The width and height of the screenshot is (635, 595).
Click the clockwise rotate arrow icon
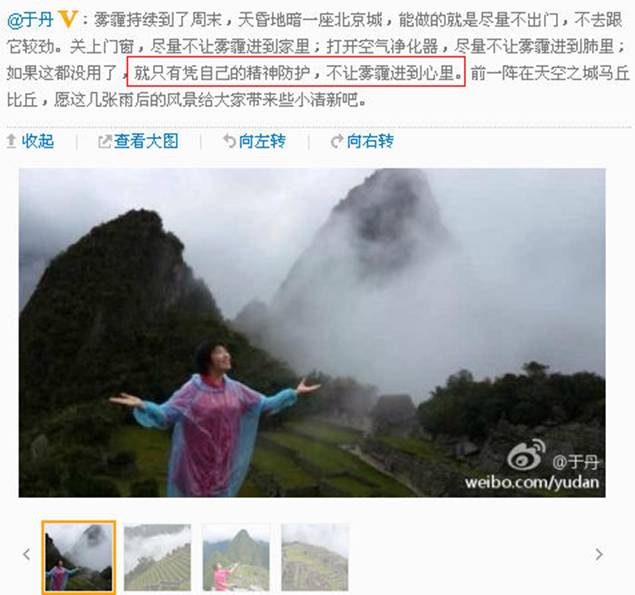tap(337, 141)
